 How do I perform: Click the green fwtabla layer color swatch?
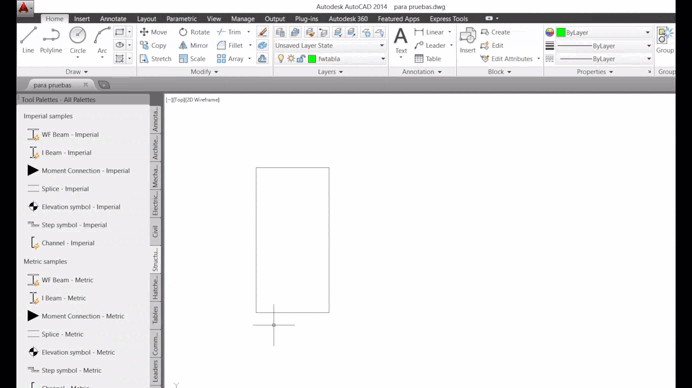[x=312, y=59]
